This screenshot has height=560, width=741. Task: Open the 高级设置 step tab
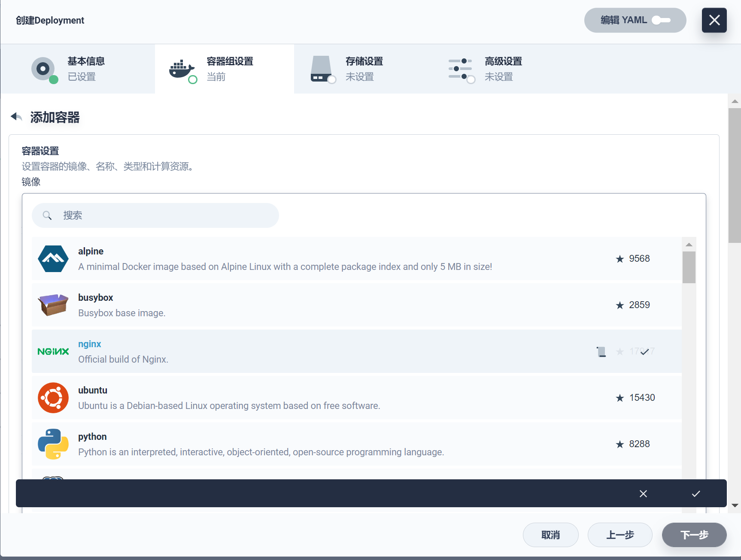[x=503, y=69]
